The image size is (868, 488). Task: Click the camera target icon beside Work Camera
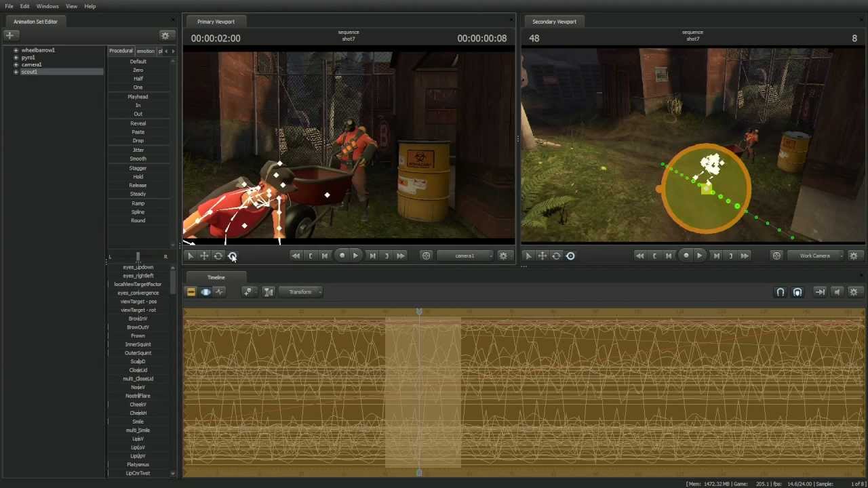click(776, 256)
